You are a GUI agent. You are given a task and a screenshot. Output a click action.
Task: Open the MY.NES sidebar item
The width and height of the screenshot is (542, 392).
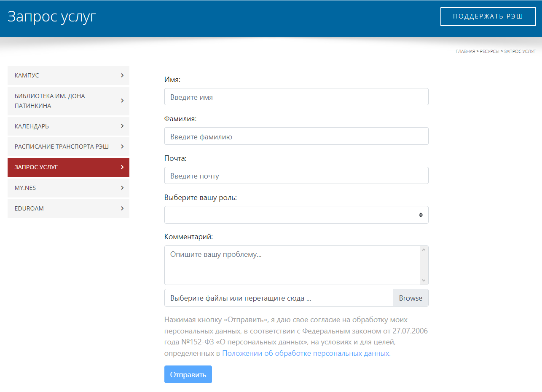tap(68, 188)
